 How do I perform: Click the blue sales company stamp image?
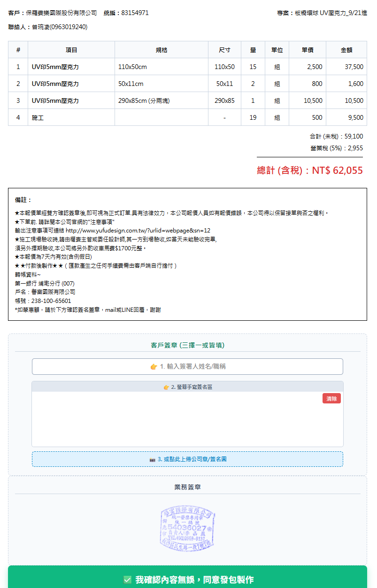click(187, 528)
